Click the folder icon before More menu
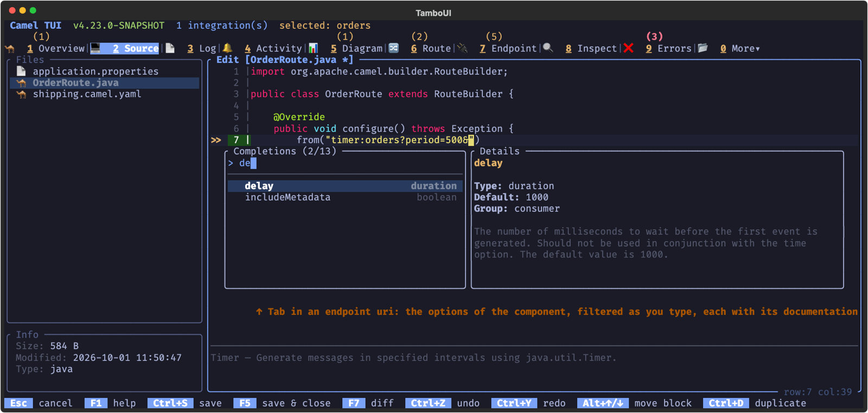The width and height of the screenshot is (868, 413). pos(703,48)
